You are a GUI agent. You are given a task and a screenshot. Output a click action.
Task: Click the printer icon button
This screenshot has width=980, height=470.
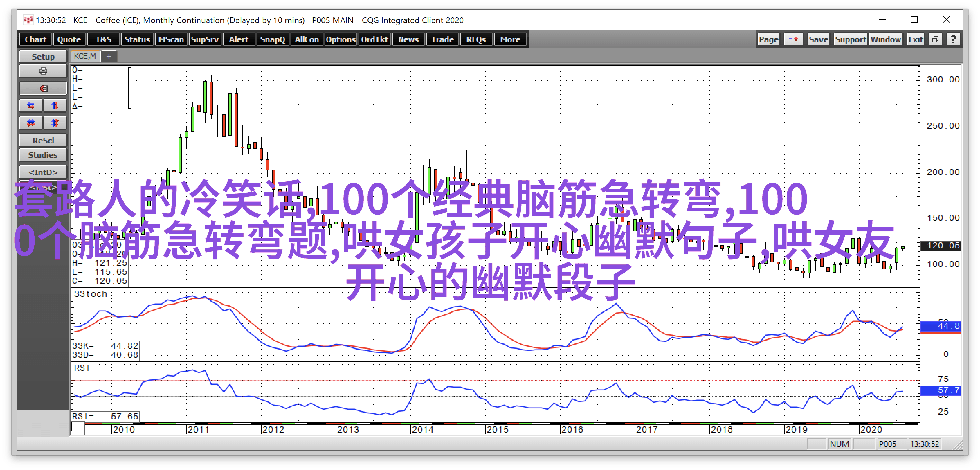43,71
